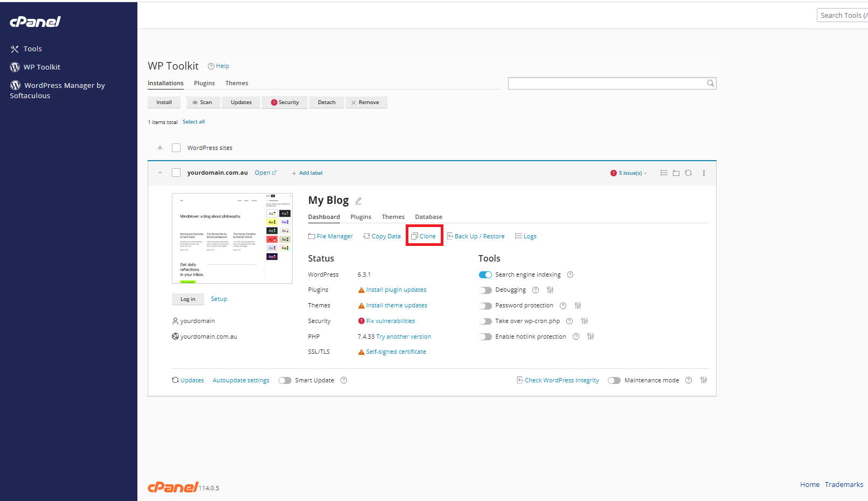Click the site preview thumbnail
Screen dimensions: 868x501
click(232, 238)
